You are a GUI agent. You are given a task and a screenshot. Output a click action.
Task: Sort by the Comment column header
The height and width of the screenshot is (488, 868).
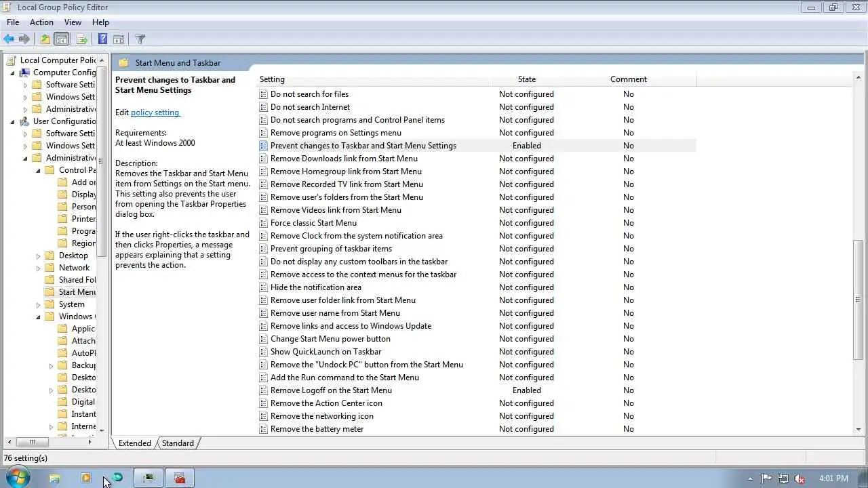pos(629,79)
